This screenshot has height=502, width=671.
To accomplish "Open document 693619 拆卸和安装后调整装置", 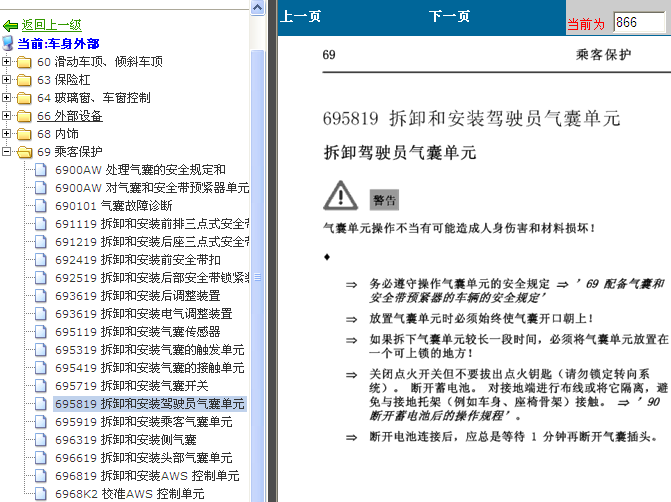I will click(x=138, y=296).
